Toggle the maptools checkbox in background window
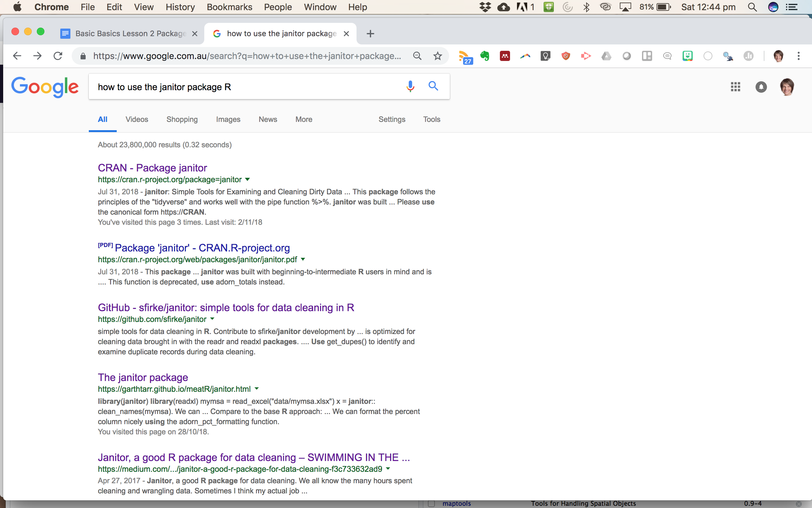Screen dimensions: 812x508 coord(431,503)
